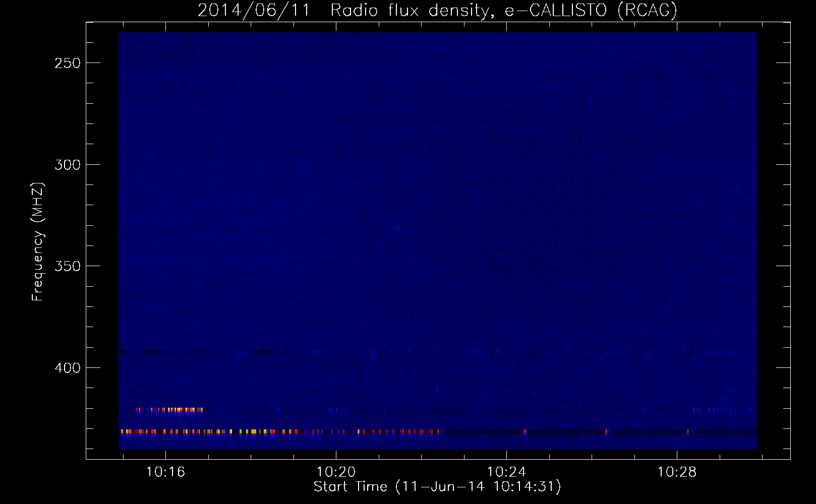Click the red-yellow interference band at the spectrogram bottom
Screen dimensions: 816x504
[x=281, y=431]
